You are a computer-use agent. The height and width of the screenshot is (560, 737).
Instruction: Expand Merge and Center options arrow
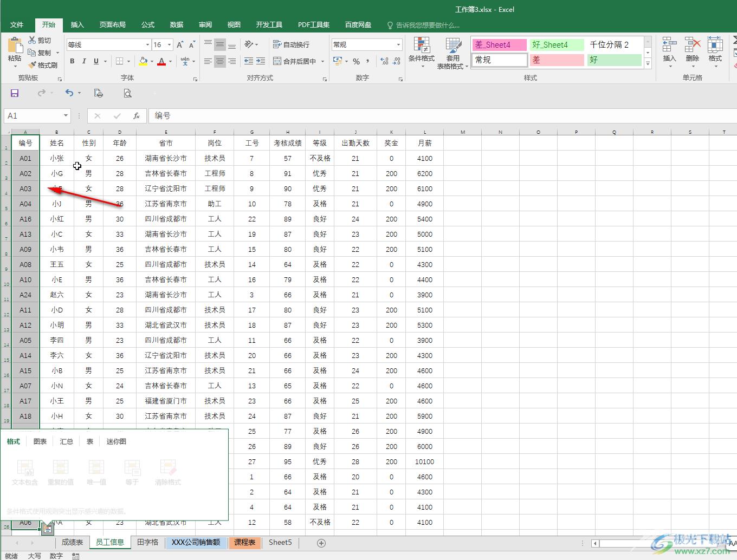tap(322, 61)
